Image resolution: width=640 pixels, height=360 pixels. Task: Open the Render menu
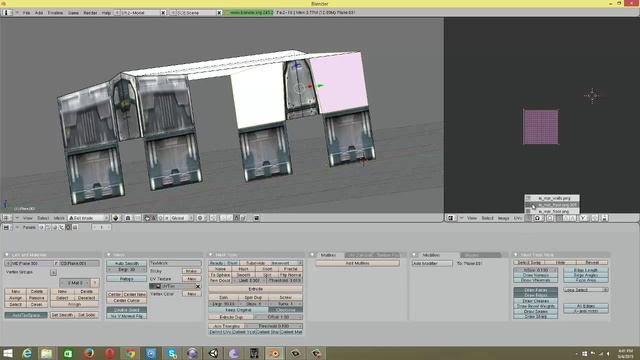tap(90, 13)
